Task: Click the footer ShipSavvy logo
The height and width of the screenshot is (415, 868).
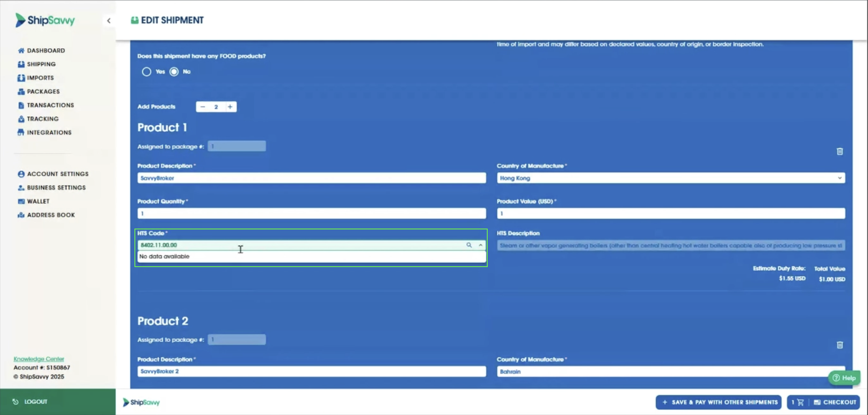Action: click(x=141, y=402)
